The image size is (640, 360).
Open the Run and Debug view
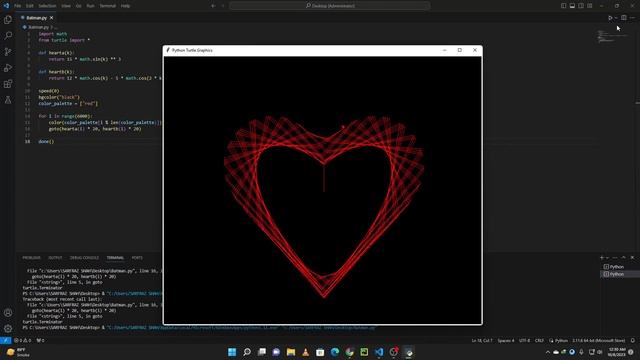pyautogui.click(x=8, y=68)
